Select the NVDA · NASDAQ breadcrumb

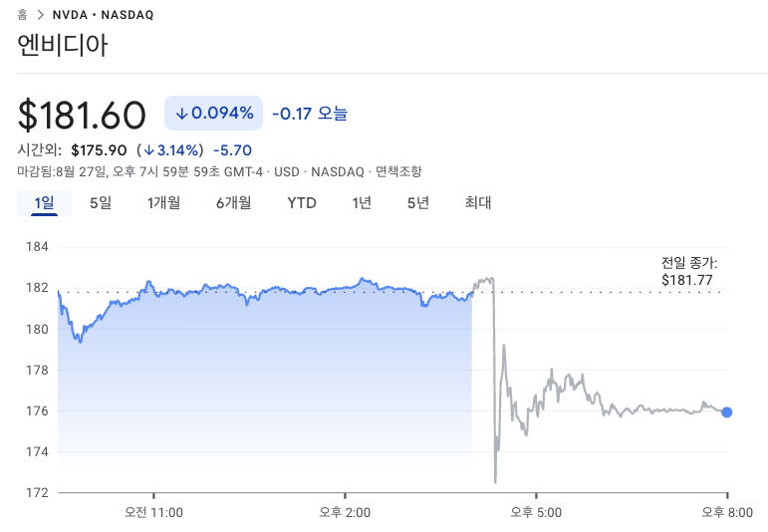point(103,15)
